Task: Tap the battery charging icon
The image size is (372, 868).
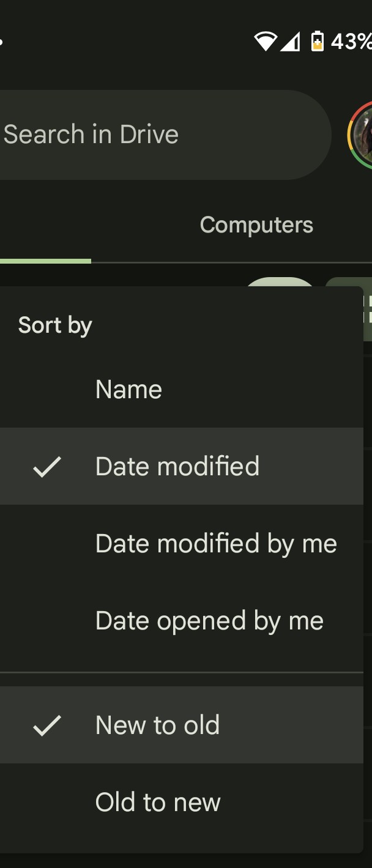Action: [x=317, y=41]
